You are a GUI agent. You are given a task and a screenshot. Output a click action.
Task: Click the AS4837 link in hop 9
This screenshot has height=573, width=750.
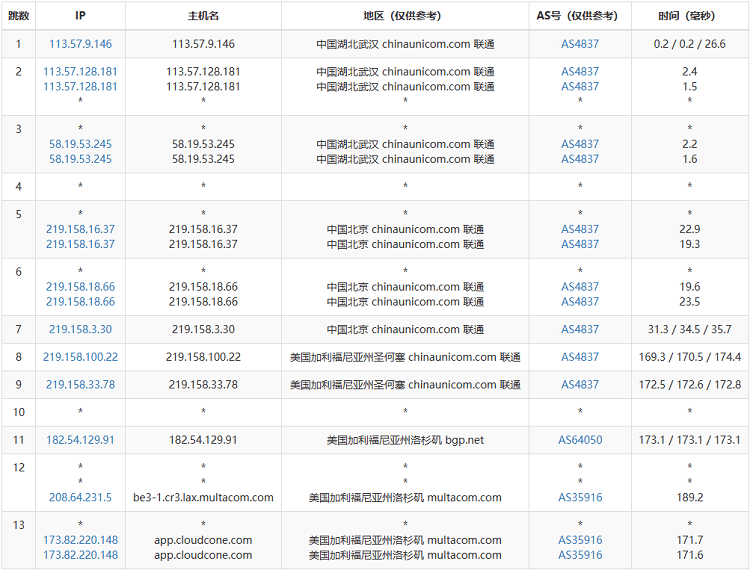(580, 385)
